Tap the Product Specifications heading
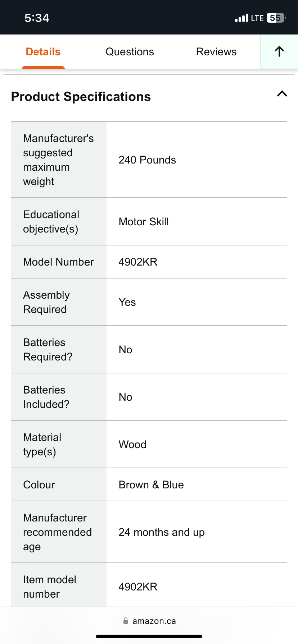This screenshot has width=298, height=644. [81, 96]
